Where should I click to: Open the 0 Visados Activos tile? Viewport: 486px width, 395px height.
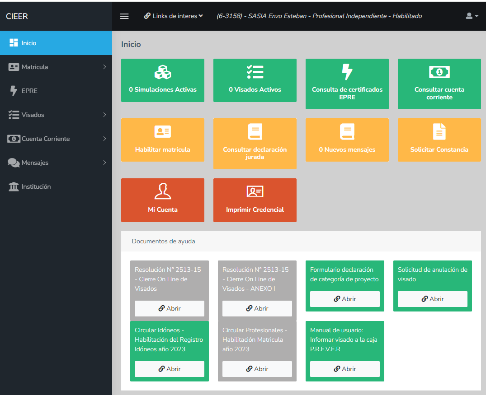(x=255, y=80)
